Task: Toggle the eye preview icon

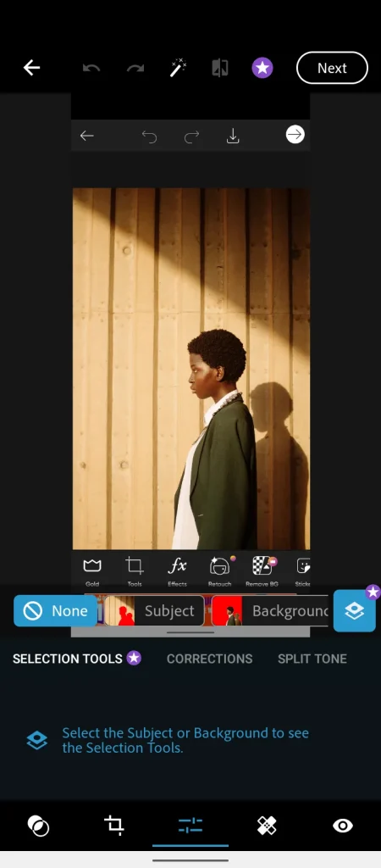Action: 343,826
